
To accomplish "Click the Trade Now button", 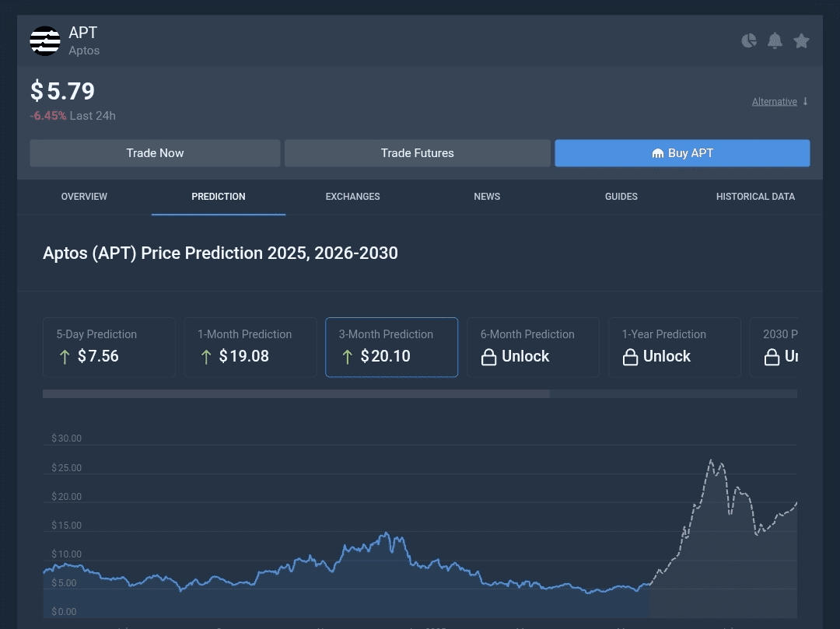I will point(155,153).
